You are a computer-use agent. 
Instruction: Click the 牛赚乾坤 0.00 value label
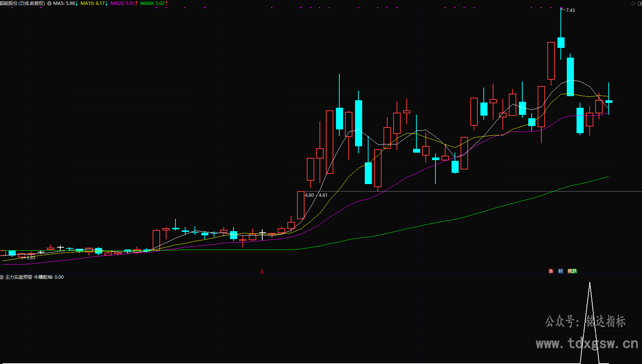(49, 277)
